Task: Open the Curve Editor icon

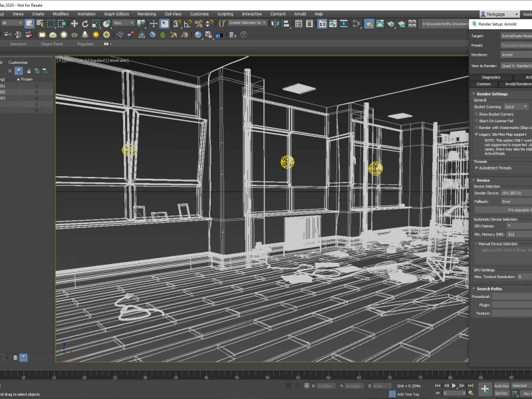Action: (x=333, y=23)
